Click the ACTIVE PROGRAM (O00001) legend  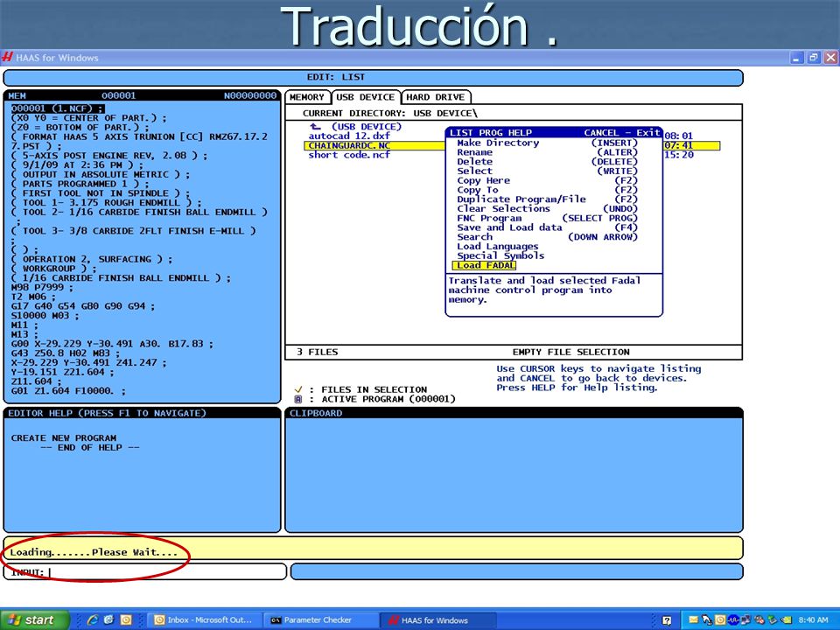[388, 399]
